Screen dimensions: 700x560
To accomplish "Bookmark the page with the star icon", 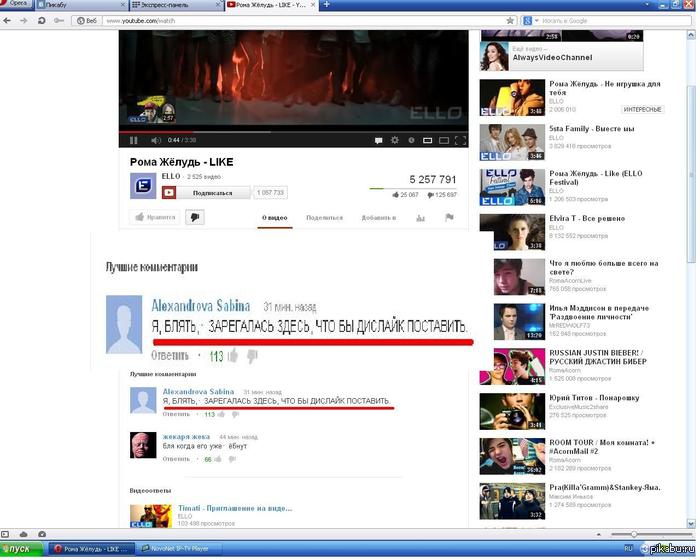I will click(510, 21).
